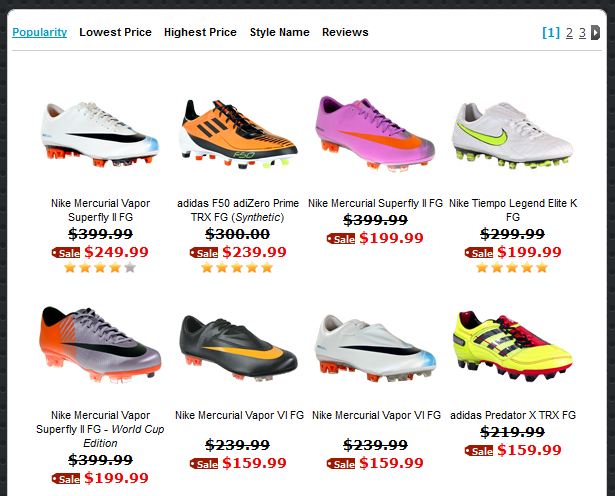Select the black Nike Mercurial Vapor VI image
Screen dimensions: 615x496
pyautogui.click(x=238, y=348)
